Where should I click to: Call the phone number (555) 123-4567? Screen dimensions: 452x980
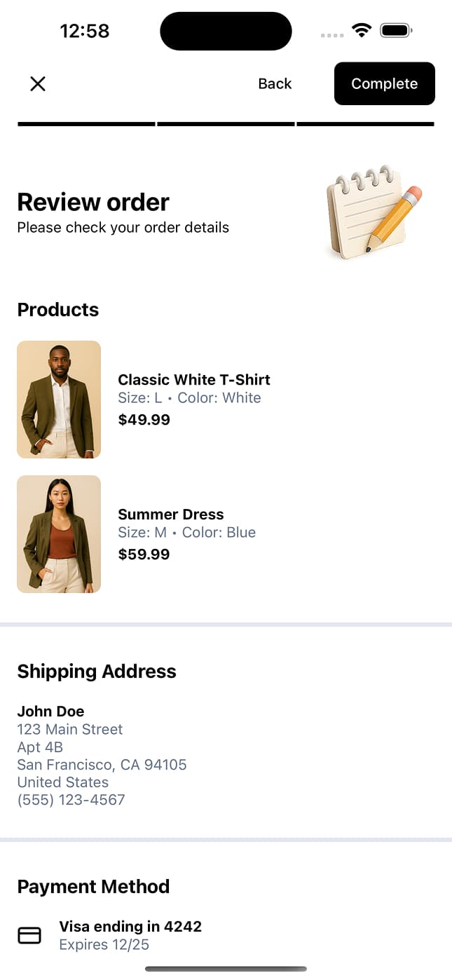pyautogui.click(x=71, y=799)
